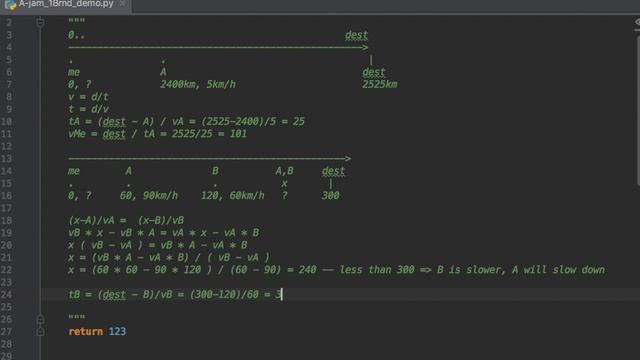The height and width of the screenshot is (360, 640).
Task: Click the vertical scrollbar of the editor
Action: tap(638, 110)
